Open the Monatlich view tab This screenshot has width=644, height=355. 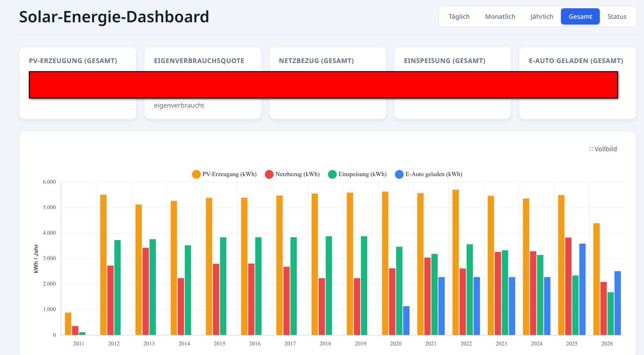click(500, 17)
